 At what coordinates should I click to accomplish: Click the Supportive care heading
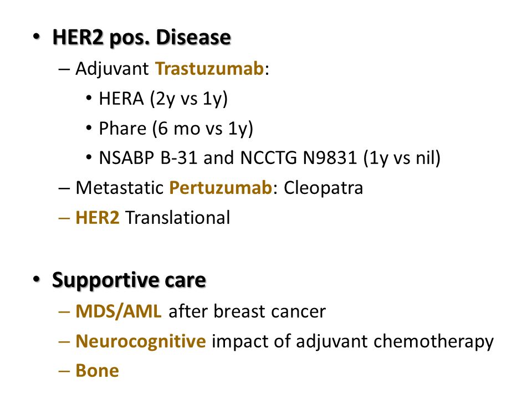coord(129,280)
